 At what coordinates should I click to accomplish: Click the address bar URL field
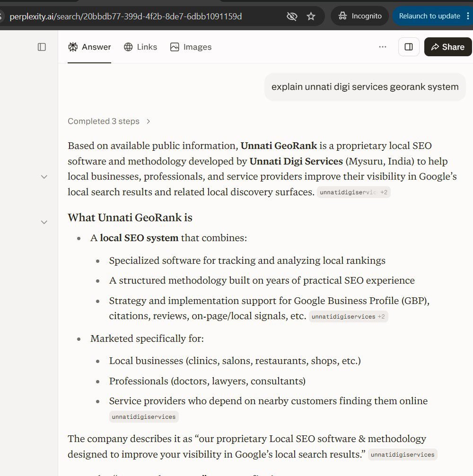(126, 16)
